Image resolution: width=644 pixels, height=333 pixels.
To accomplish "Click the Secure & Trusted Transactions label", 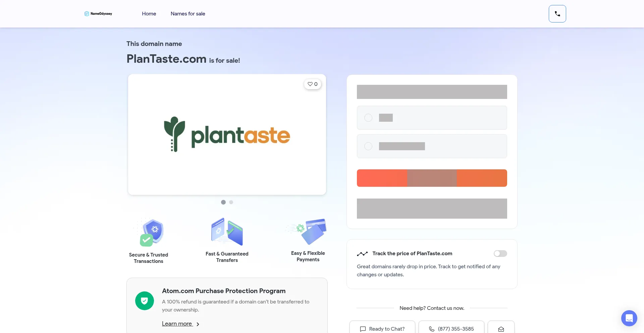I will coord(149,258).
